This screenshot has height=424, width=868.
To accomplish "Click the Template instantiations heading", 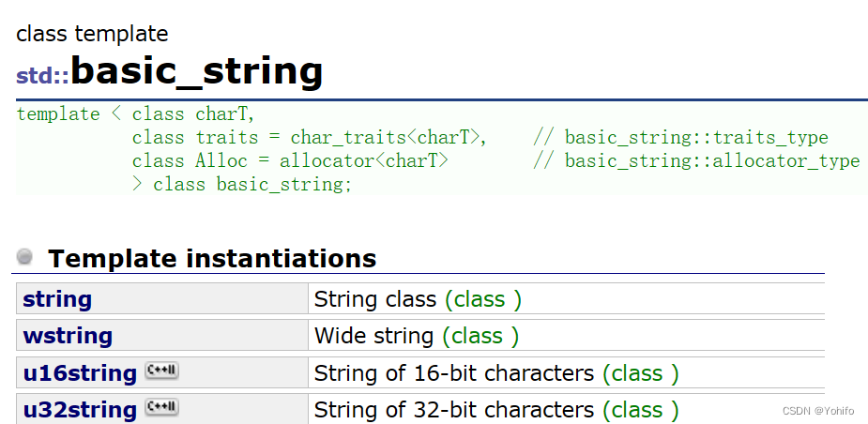I will (x=212, y=258).
